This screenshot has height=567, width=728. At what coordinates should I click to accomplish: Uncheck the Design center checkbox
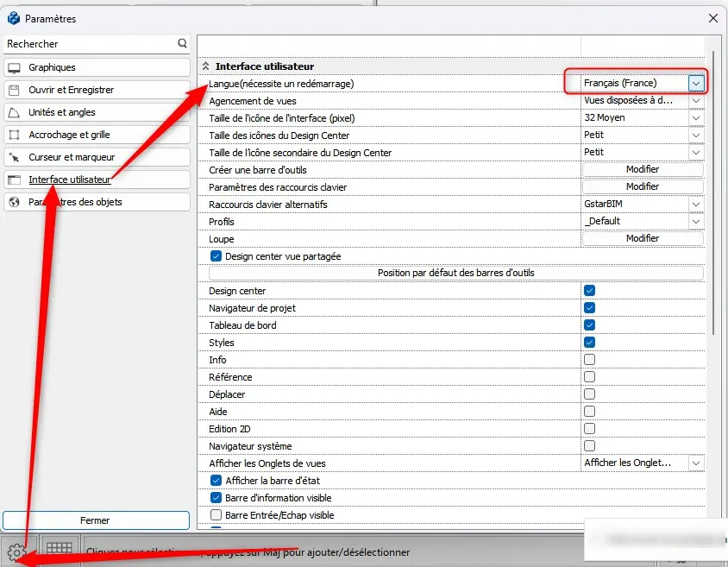coord(589,290)
